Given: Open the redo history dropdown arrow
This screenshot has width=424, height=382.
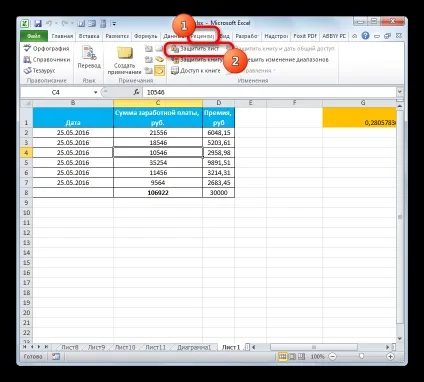Looking at the screenshot, I should click(x=72, y=24).
